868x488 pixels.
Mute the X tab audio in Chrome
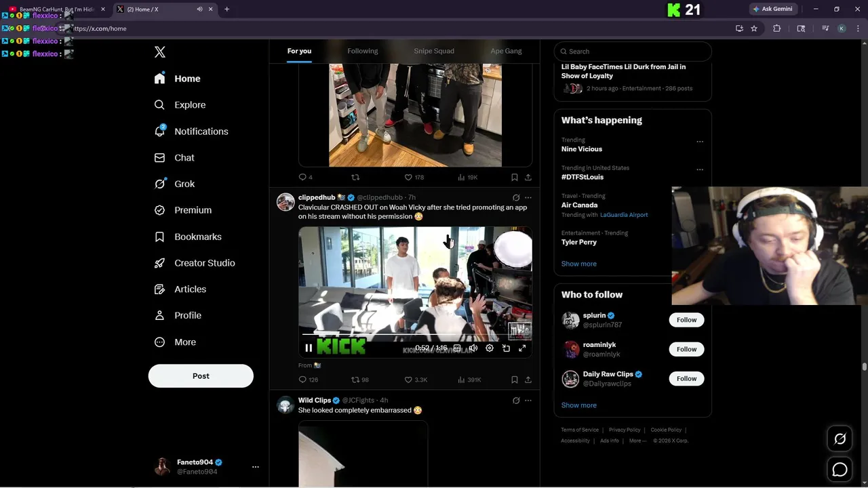[199, 9]
